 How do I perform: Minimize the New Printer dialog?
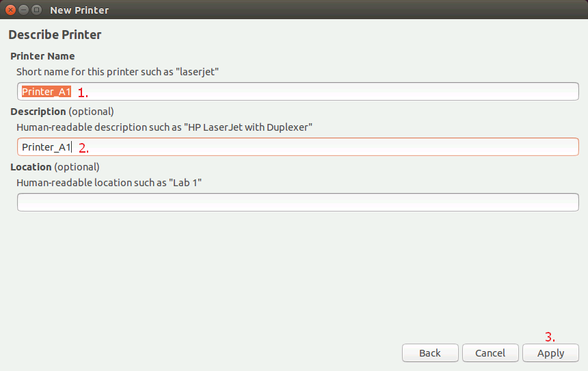(x=24, y=10)
